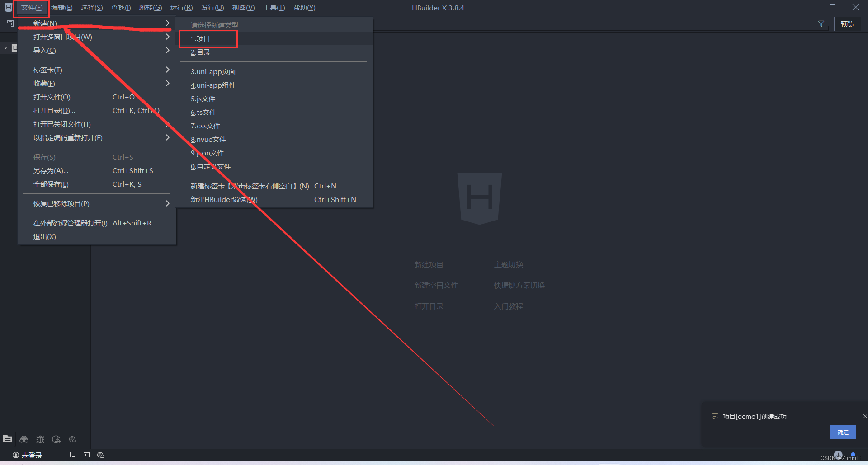Click 未登录 login status text
This screenshot has height=465, width=868.
[x=32, y=455]
